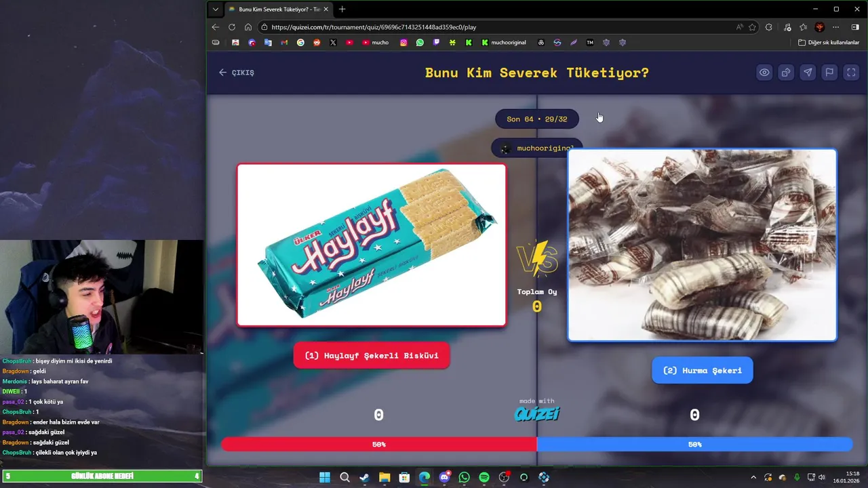
Task: Open Microsoft Store from the taskbar
Action: tap(404, 477)
